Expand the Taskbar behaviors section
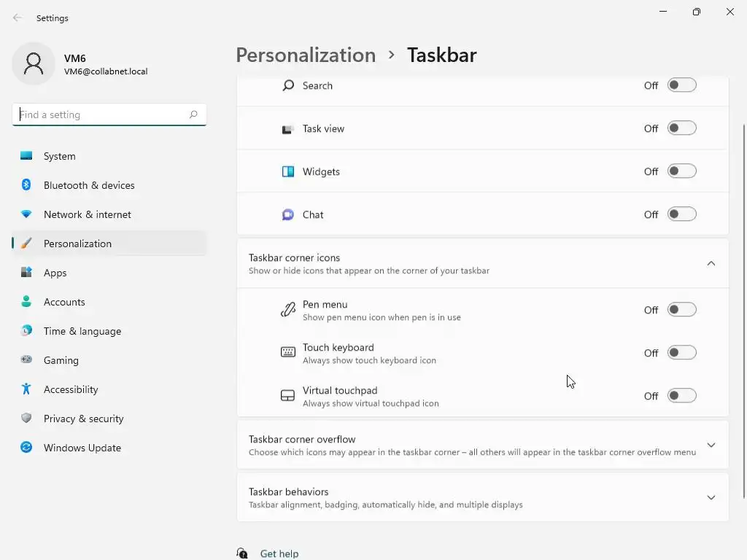747x560 pixels. (711, 497)
